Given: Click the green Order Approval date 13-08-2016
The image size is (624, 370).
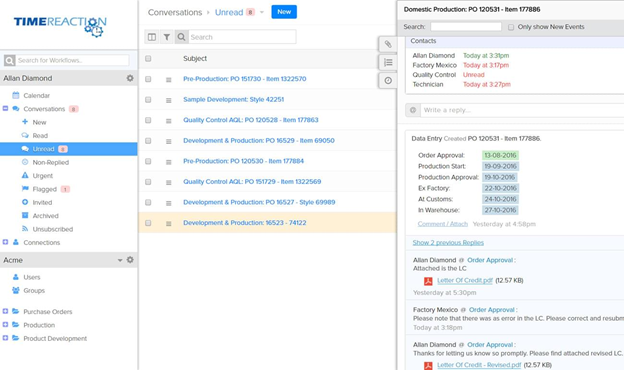Looking at the screenshot, I should coord(500,155).
